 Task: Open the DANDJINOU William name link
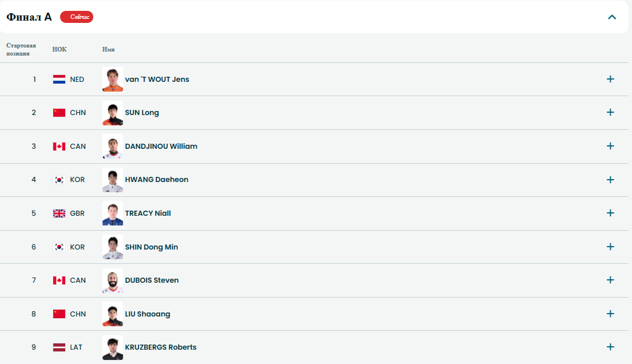(161, 147)
